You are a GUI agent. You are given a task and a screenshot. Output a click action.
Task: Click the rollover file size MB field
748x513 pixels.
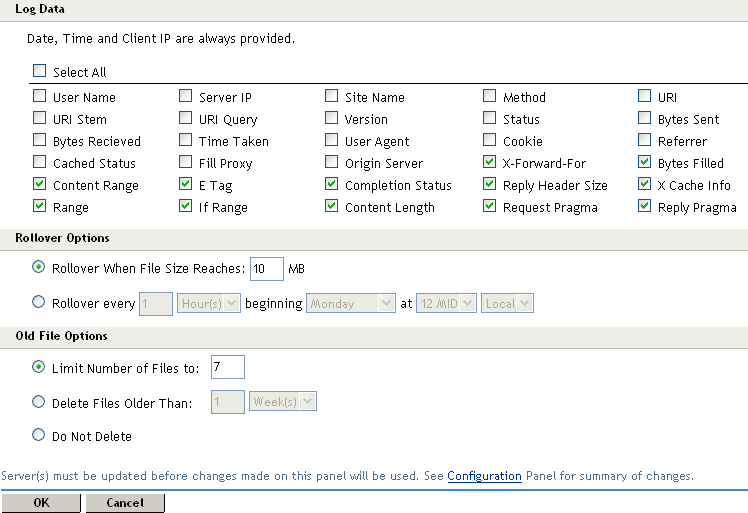[x=267, y=269]
